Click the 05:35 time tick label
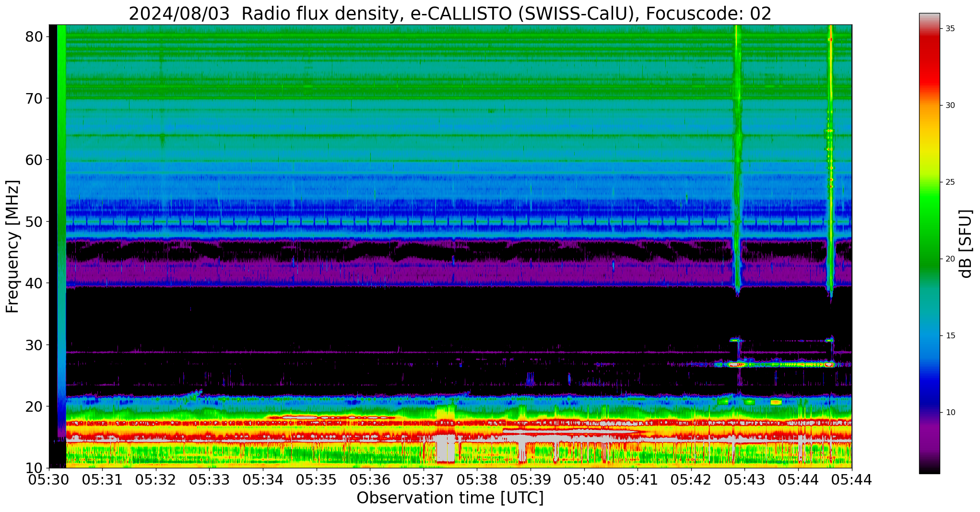 point(317,479)
